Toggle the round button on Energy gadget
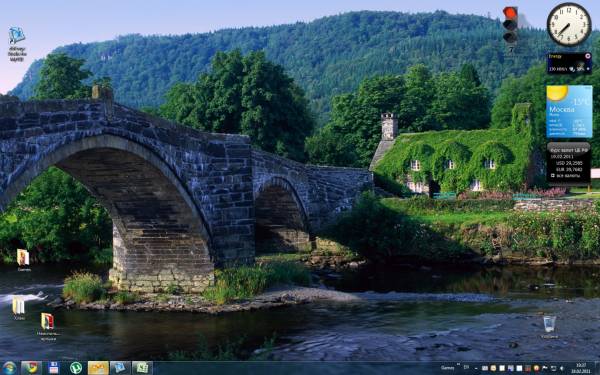 click(x=588, y=56)
